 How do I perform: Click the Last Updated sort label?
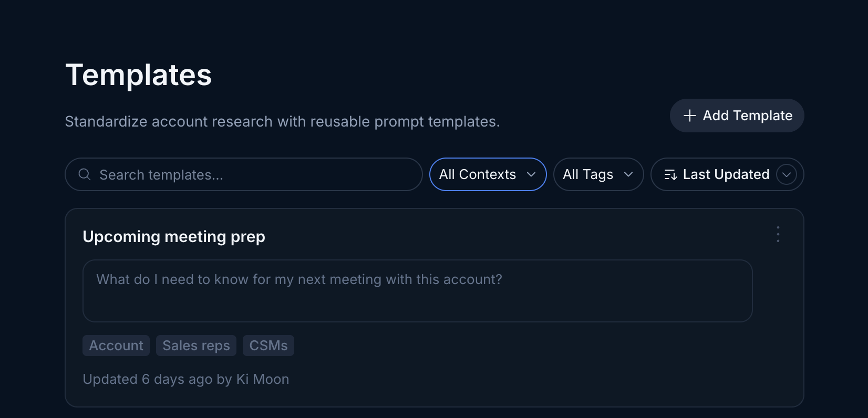point(726,174)
